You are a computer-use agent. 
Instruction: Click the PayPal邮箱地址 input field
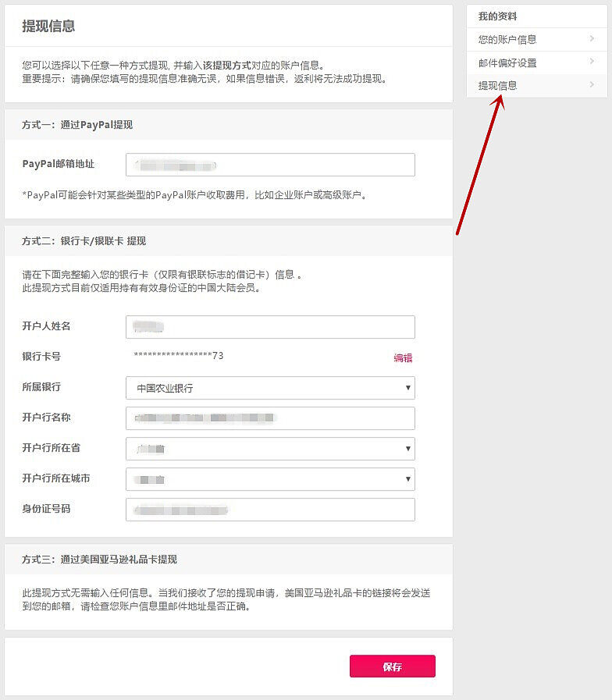point(270,165)
